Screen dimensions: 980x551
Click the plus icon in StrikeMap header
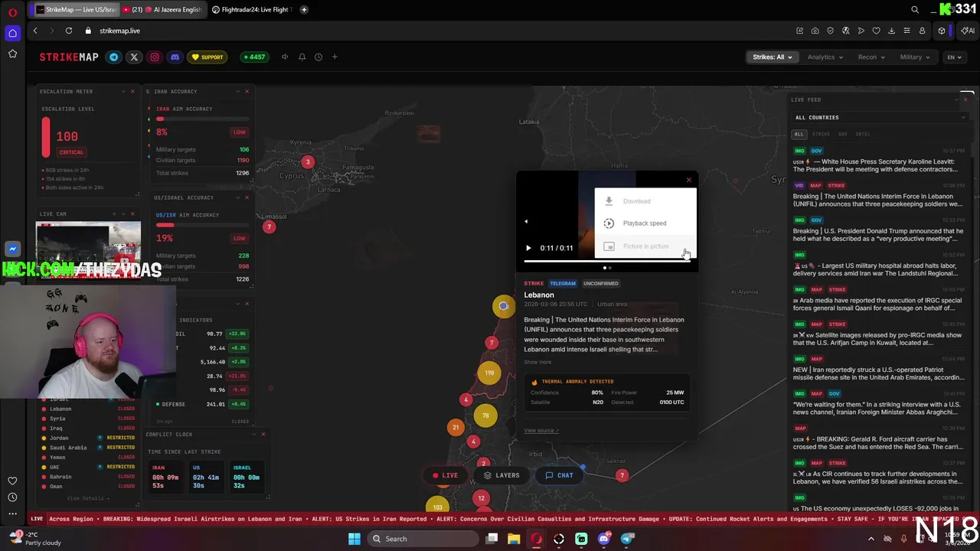pyautogui.click(x=335, y=57)
